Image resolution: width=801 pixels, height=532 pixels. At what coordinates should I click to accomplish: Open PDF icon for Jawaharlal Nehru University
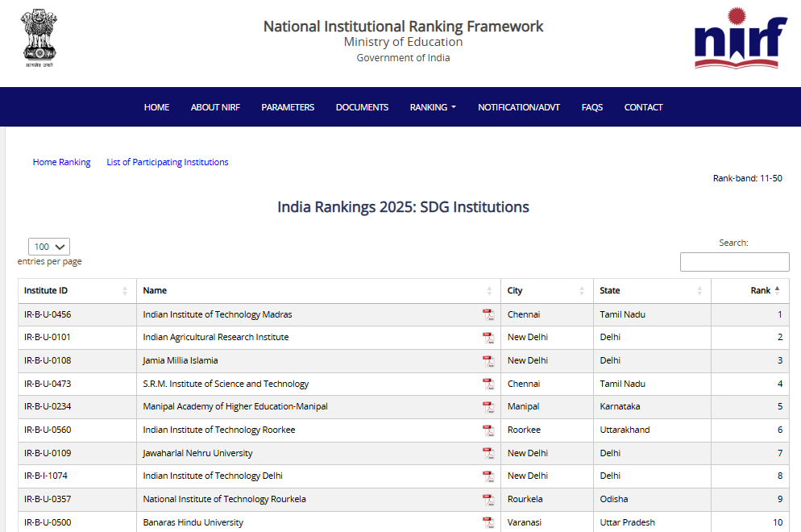coord(488,454)
